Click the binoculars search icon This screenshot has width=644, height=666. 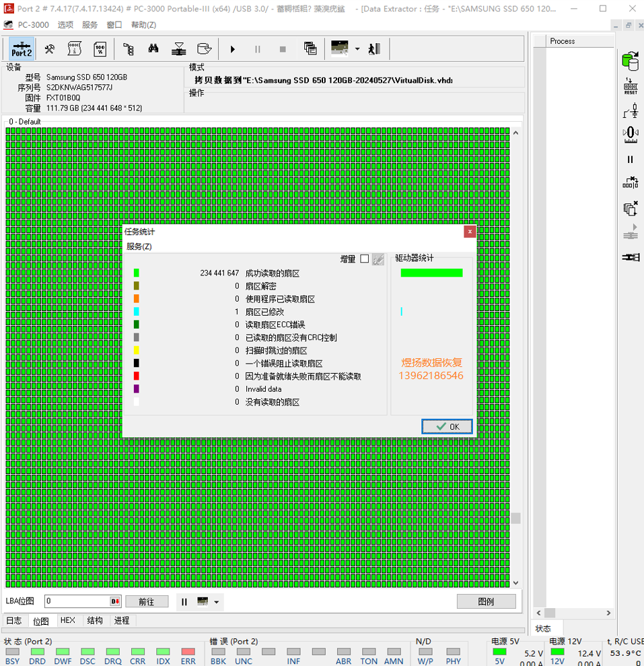[x=153, y=49]
